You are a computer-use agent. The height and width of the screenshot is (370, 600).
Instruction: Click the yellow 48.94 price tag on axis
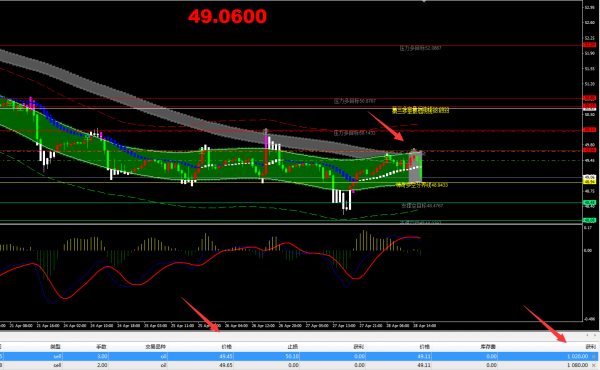(589, 182)
